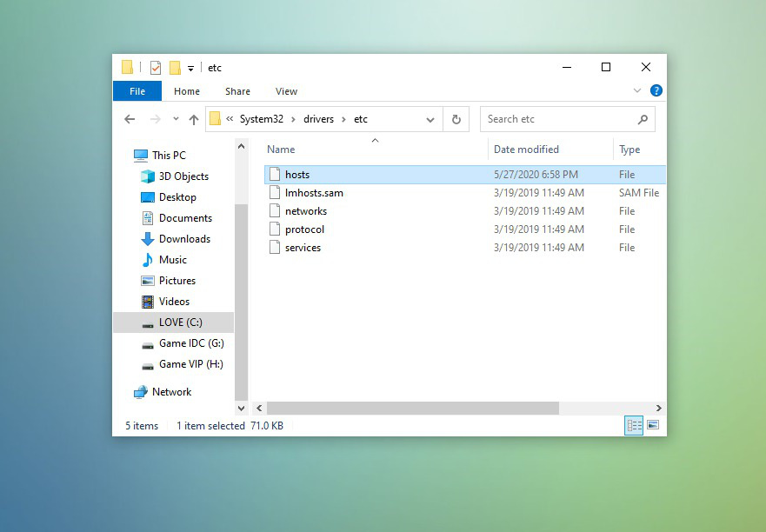Show hidden path with double chevron
766x532 pixels.
230,119
